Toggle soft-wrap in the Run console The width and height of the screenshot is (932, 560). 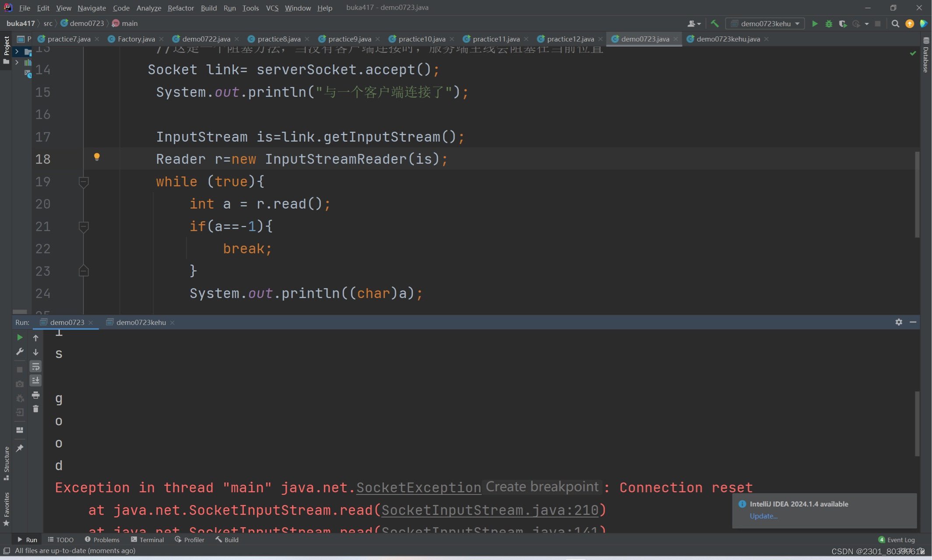36,366
